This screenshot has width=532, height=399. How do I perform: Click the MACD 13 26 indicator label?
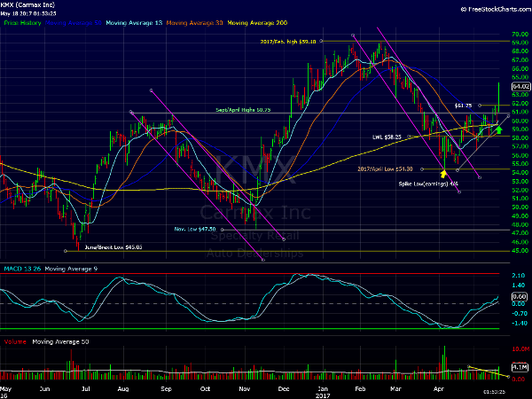point(22,269)
